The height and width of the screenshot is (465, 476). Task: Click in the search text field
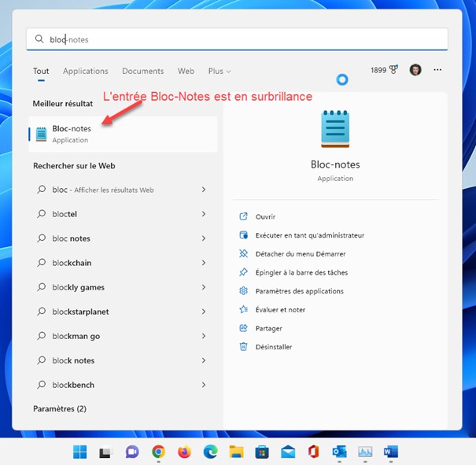236,39
